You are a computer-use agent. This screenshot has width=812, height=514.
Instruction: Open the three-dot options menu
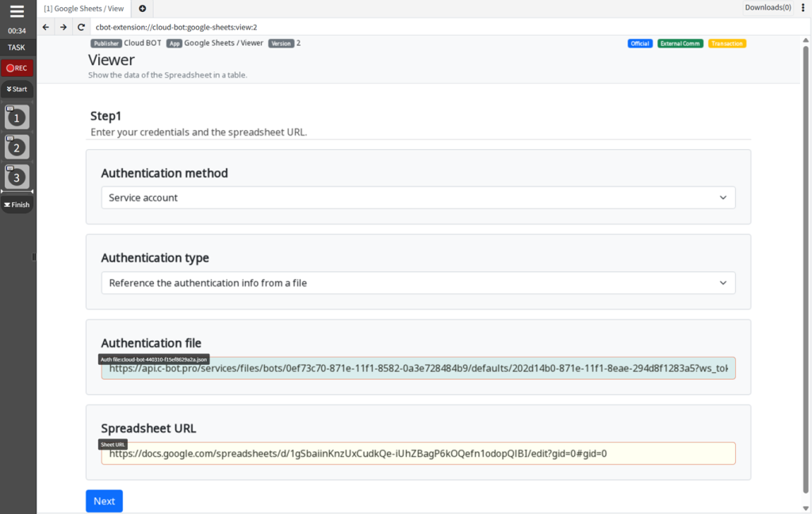803,8
